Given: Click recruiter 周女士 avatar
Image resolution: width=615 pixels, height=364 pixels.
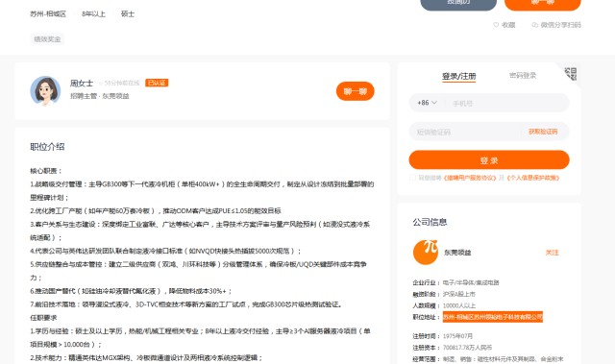Looking at the screenshot, I should [45, 91].
